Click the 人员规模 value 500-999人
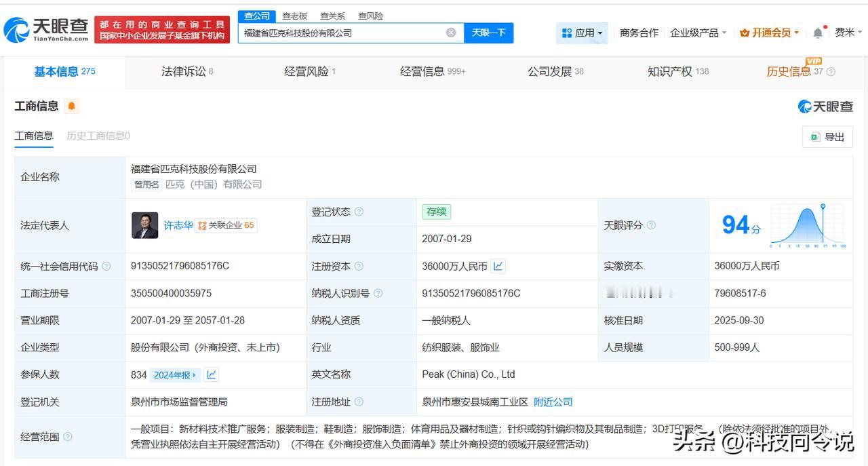 pos(736,347)
